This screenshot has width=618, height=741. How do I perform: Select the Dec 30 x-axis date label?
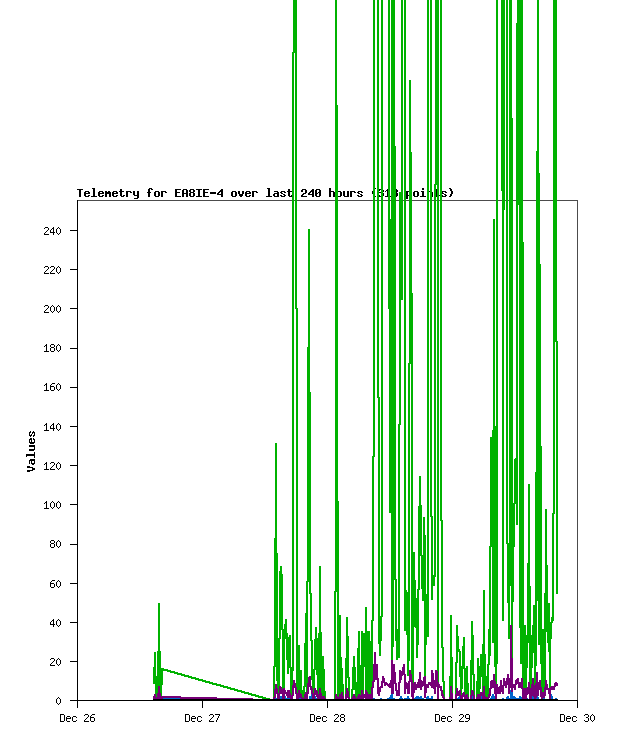[577, 717]
